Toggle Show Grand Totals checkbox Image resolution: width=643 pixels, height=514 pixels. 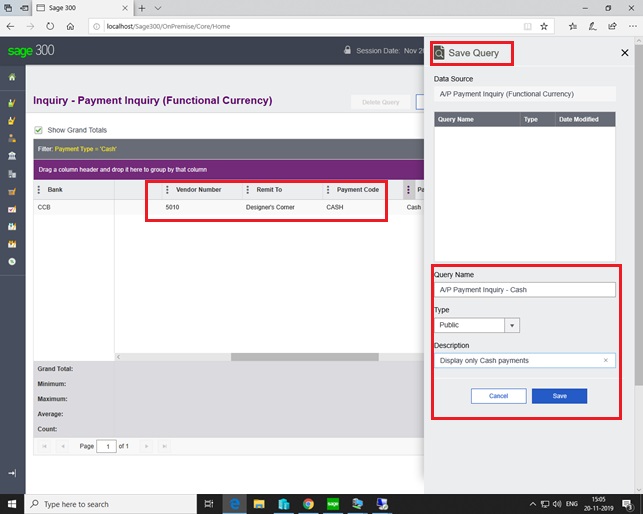tap(39, 130)
